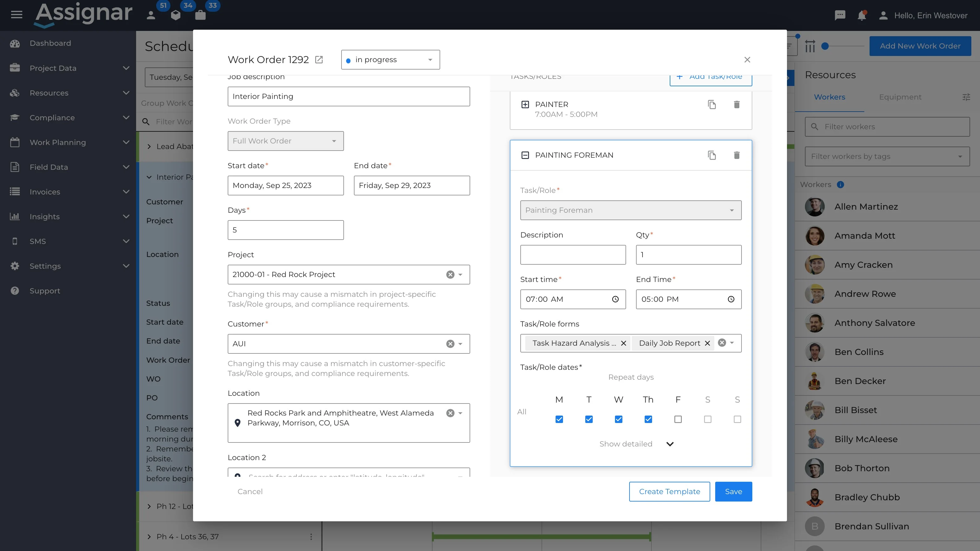Toggle Thursday repeat day checkbox
Viewport: 980px width, 551px height.
point(648,419)
